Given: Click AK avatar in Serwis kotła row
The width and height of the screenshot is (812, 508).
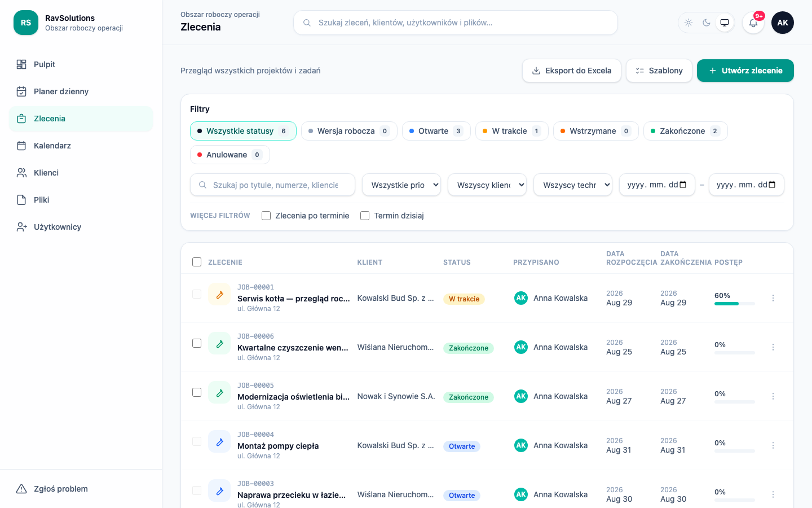Looking at the screenshot, I should pyautogui.click(x=521, y=298).
